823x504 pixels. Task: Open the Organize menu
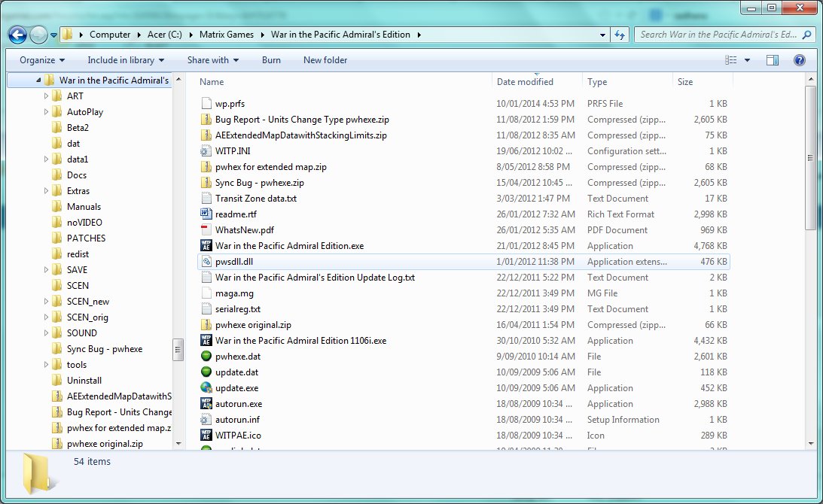[42, 60]
